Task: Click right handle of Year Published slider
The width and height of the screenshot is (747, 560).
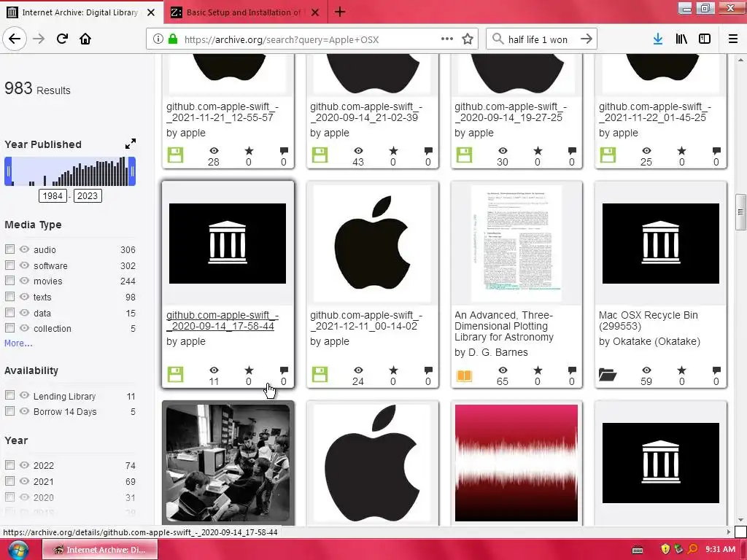Action: click(132, 171)
